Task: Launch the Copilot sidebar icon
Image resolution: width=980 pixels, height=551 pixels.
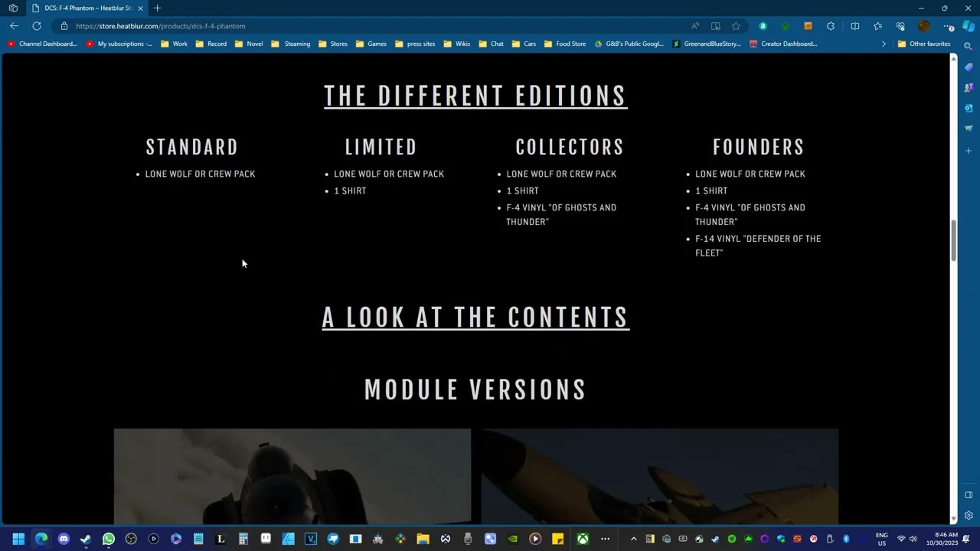Action: click(969, 26)
